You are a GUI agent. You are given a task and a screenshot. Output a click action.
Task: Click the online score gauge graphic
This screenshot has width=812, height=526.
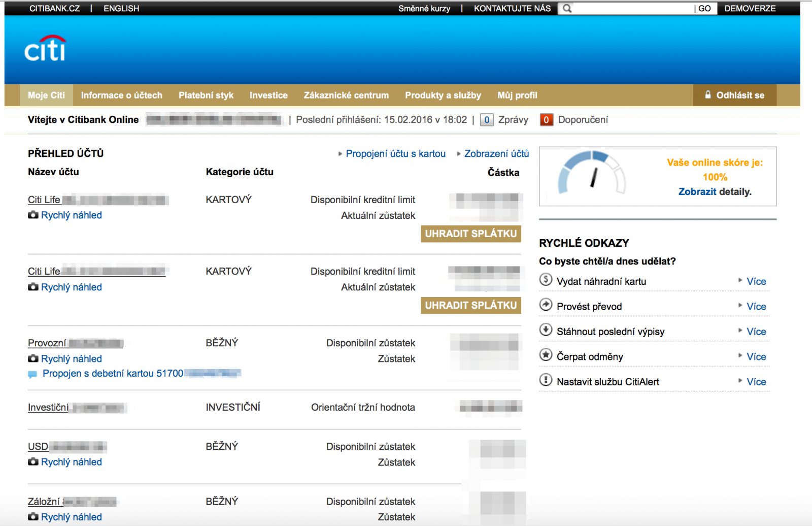tap(592, 173)
